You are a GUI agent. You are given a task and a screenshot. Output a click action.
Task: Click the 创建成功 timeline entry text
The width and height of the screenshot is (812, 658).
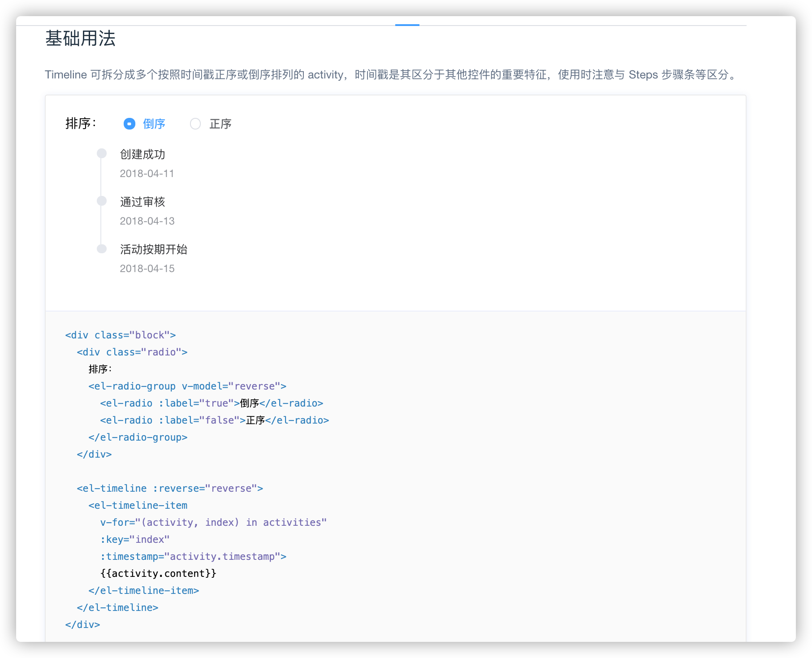click(x=143, y=154)
